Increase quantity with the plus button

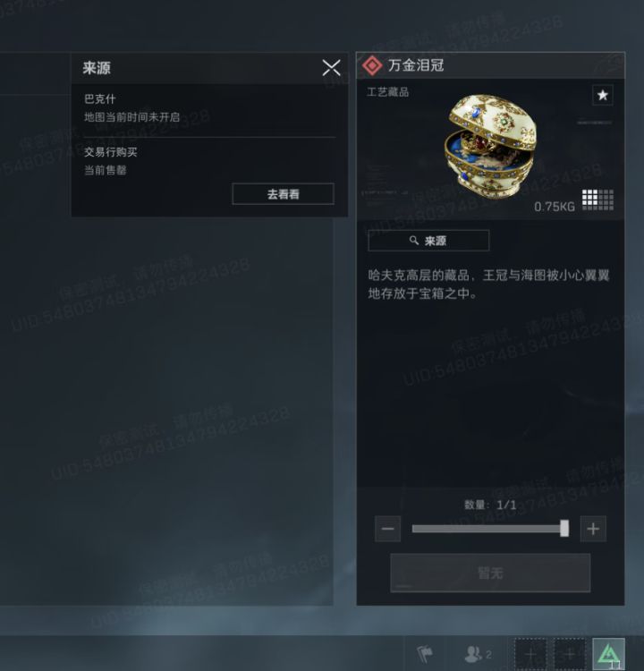(x=593, y=529)
